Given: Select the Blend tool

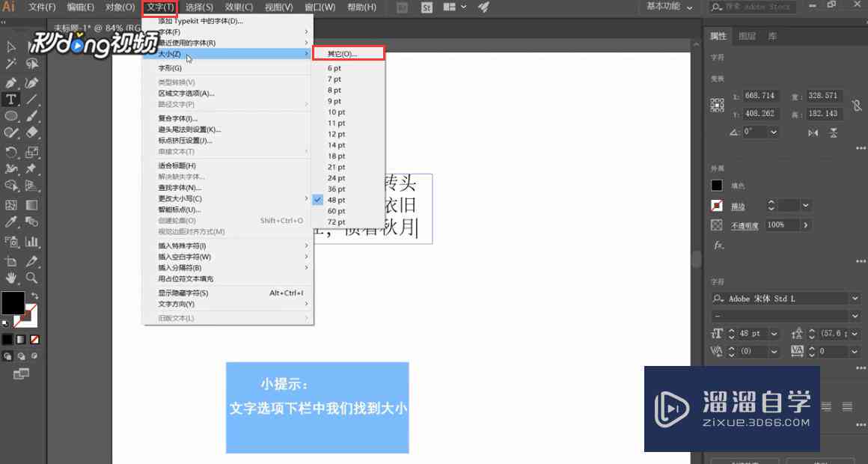Looking at the screenshot, I should (32, 222).
